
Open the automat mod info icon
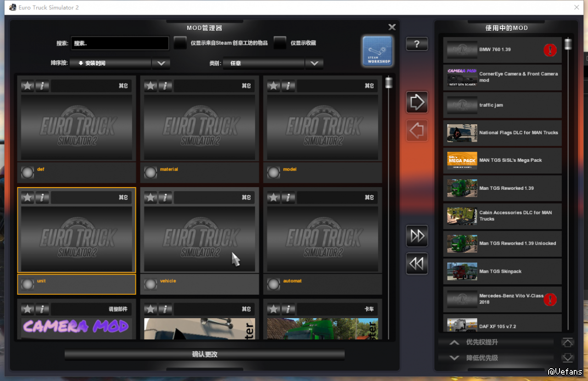click(288, 198)
